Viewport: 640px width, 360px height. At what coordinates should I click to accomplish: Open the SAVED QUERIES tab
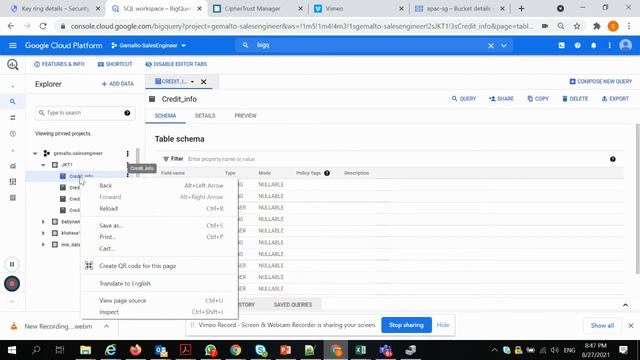coord(293,304)
